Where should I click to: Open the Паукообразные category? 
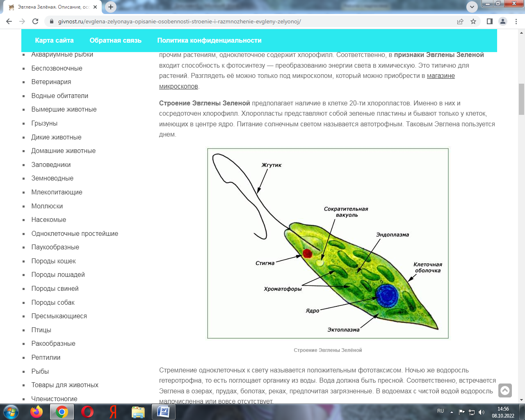(x=55, y=247)
